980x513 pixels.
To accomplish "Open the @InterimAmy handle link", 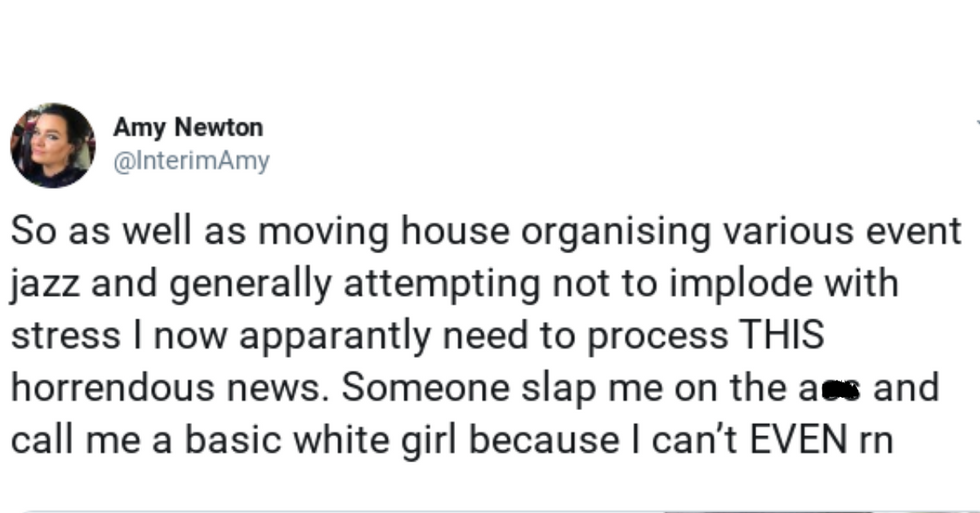I will click(191, 161).
